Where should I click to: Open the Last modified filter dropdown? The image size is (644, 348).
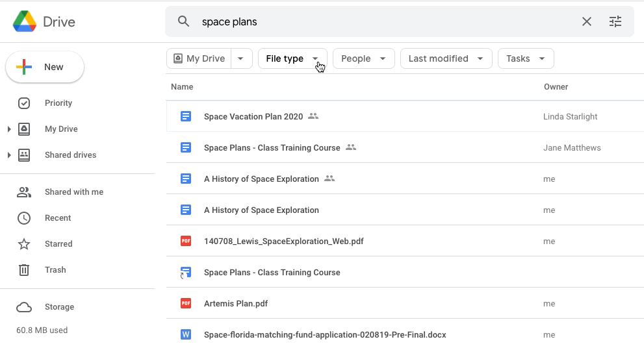446,58
